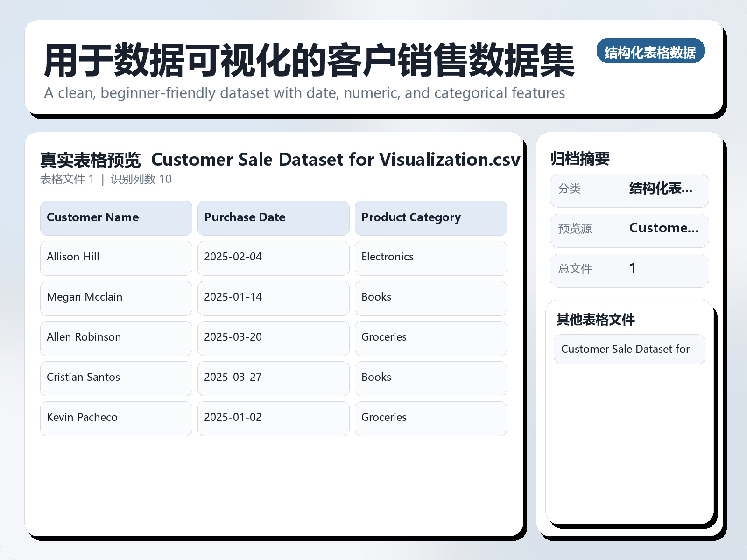Click the Electronics category cell
Screen dimensions: 747x560
point(430,258)
